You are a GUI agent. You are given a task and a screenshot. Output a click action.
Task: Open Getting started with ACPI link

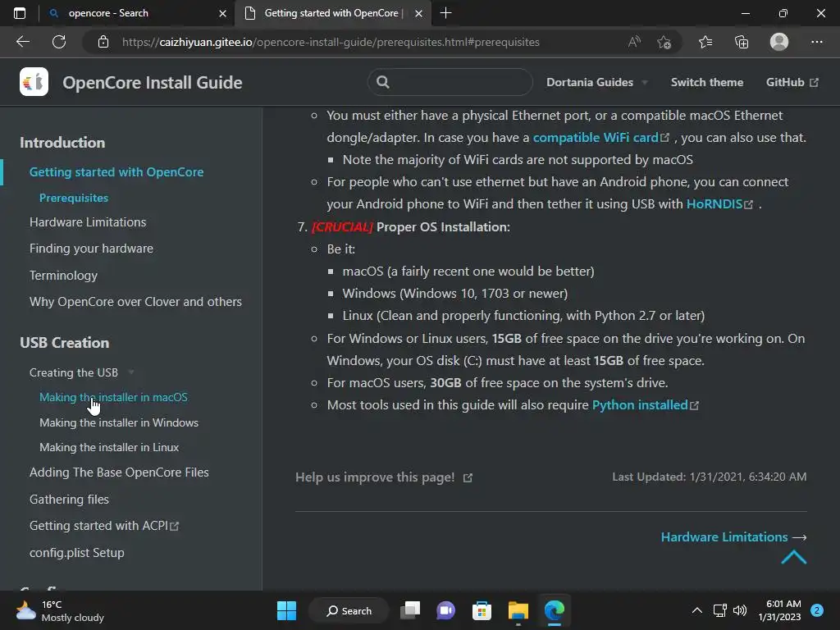[x=104, y=526]
